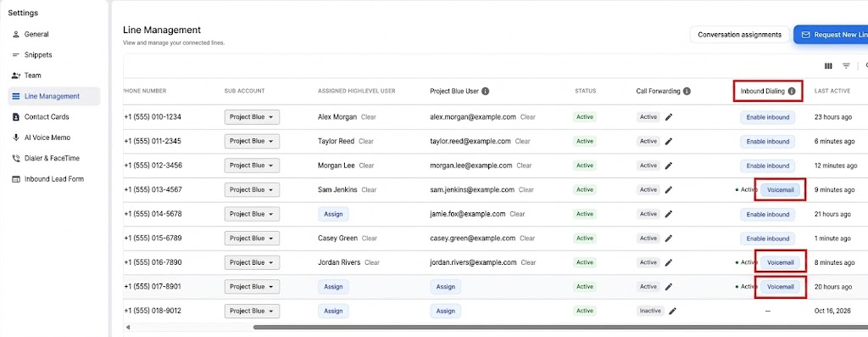
Task: Clear assigned user Sam Jenkins
Action: (370, 189)
